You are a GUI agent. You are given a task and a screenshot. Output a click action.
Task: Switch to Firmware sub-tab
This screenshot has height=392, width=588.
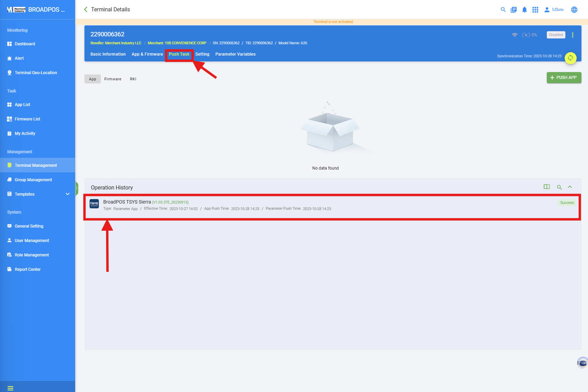click(113, 79)
